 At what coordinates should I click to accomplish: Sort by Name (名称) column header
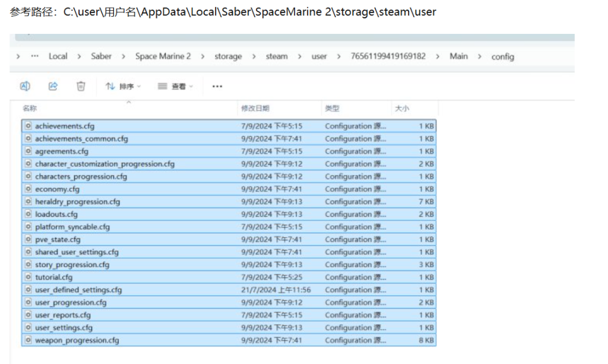point(30,108)
